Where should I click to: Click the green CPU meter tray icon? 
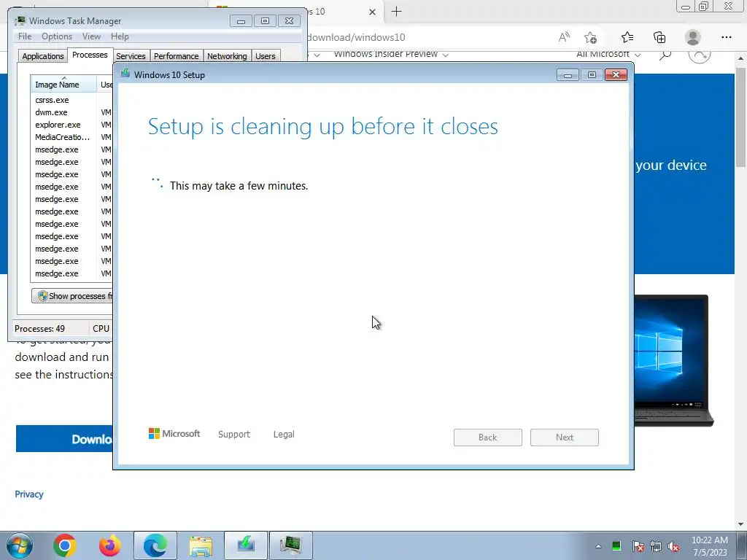[616, 546]
